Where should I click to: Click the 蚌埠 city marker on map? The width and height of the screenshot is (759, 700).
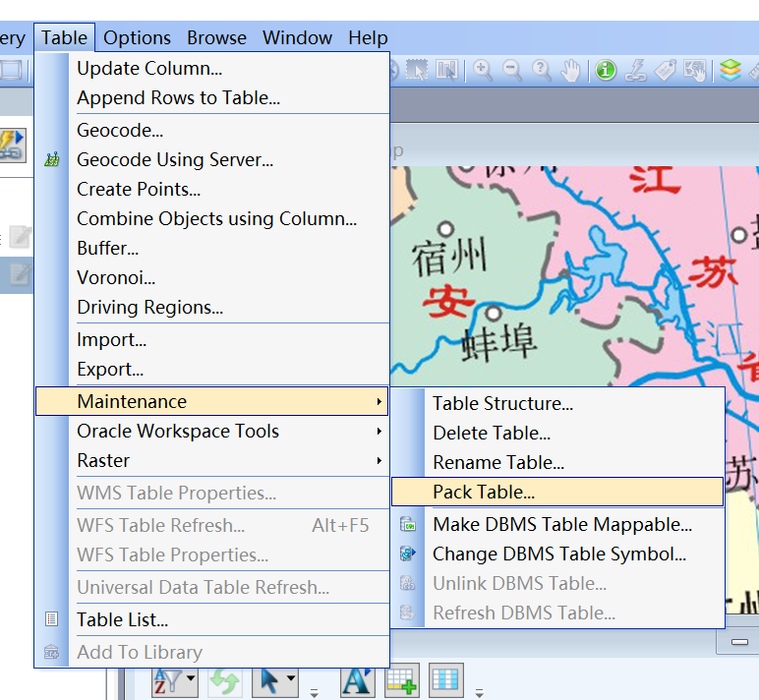(494, 314)
